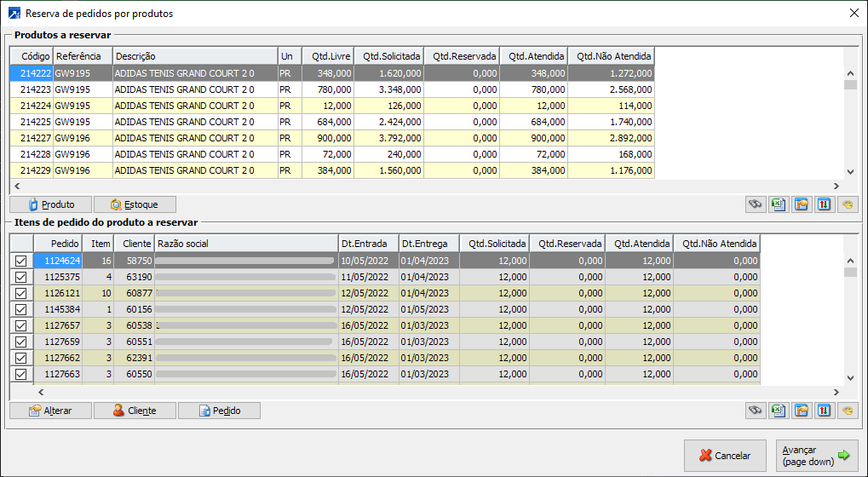This screenshot has width=868, height=477.
Task: Export order items grid with the Excel icon
Action: [x=778, y=411]
